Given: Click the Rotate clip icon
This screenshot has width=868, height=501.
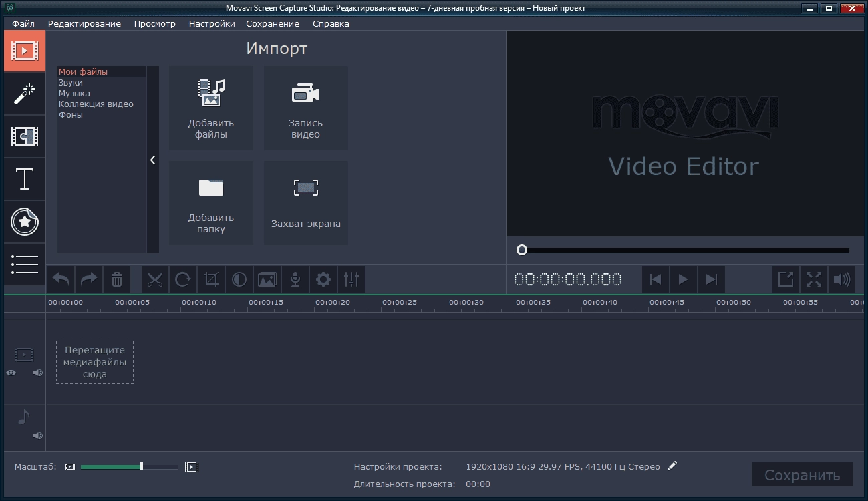Looking at the screenshot, I should (x=183, y=279).
